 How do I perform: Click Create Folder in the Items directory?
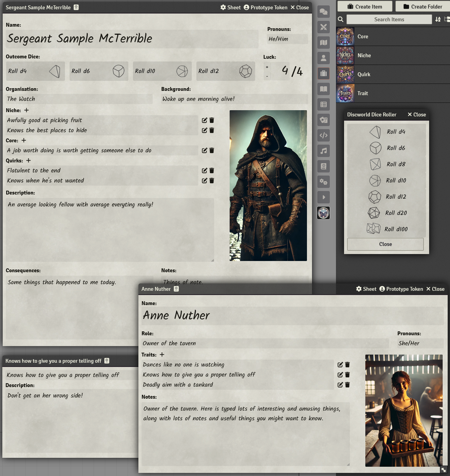[x=423, y=7]
